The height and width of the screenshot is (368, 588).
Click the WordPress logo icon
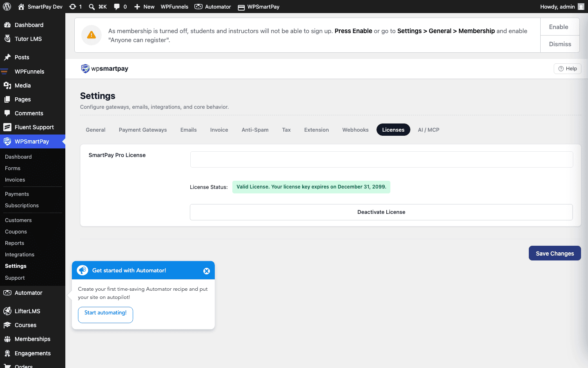point(7,7)
